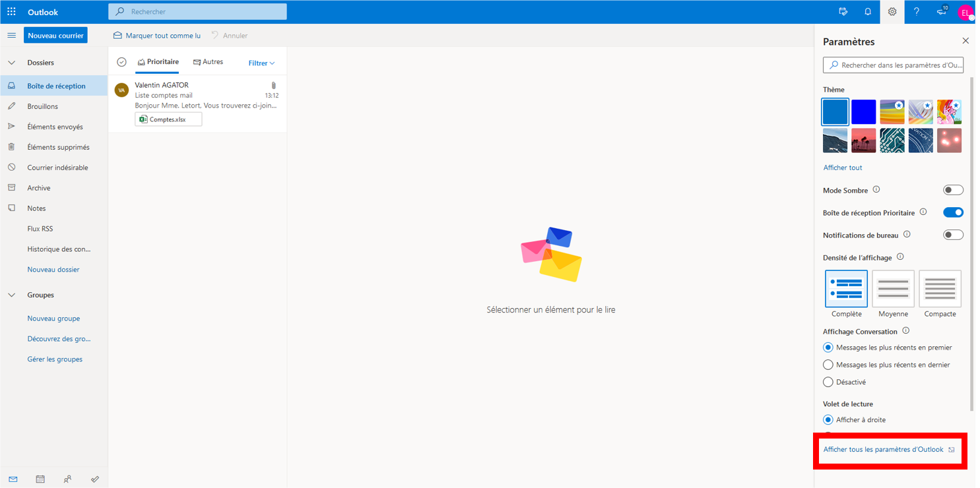Click the avatar VA of Valentin AGATOR
Screen dimensions: 980x488
click(x=121, y=90)
